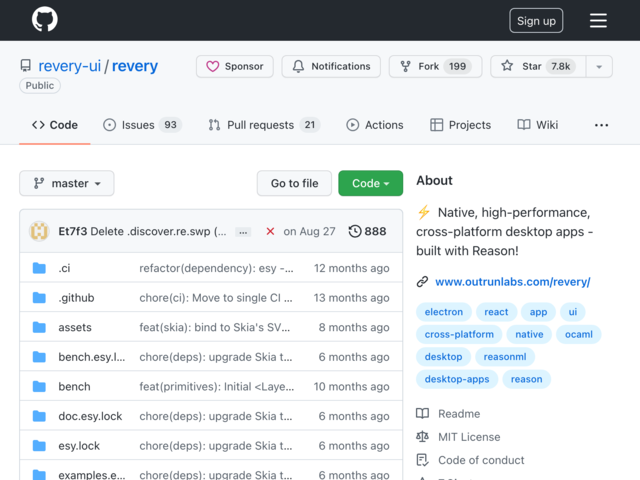Click the folder icon beside esy.lock
This screenshot has height=480, width=640.
pyautogui.click(x=39, y=446)
